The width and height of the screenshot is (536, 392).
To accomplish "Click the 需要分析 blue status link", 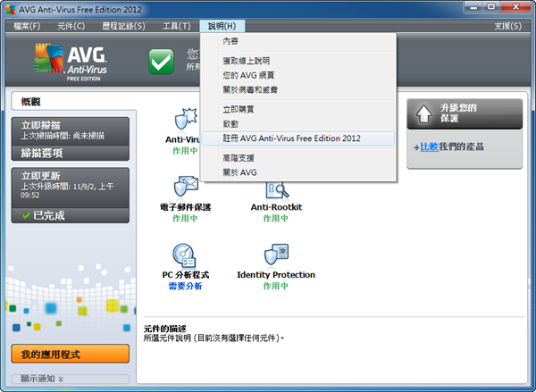I will click(185, 286).
